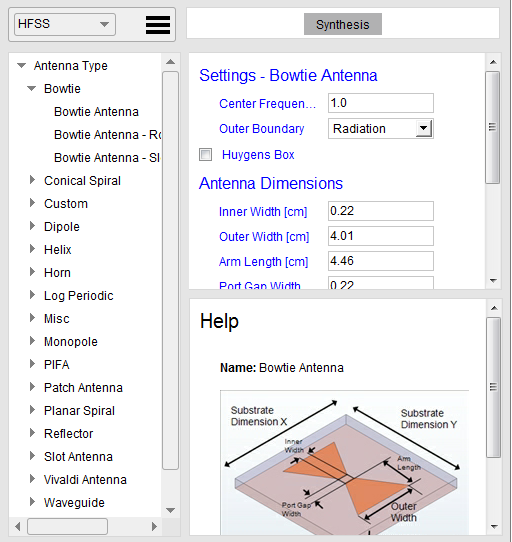This screenshot has height=542, width=512.
Task: Expand the Horn category
Action: click(32, 272)
